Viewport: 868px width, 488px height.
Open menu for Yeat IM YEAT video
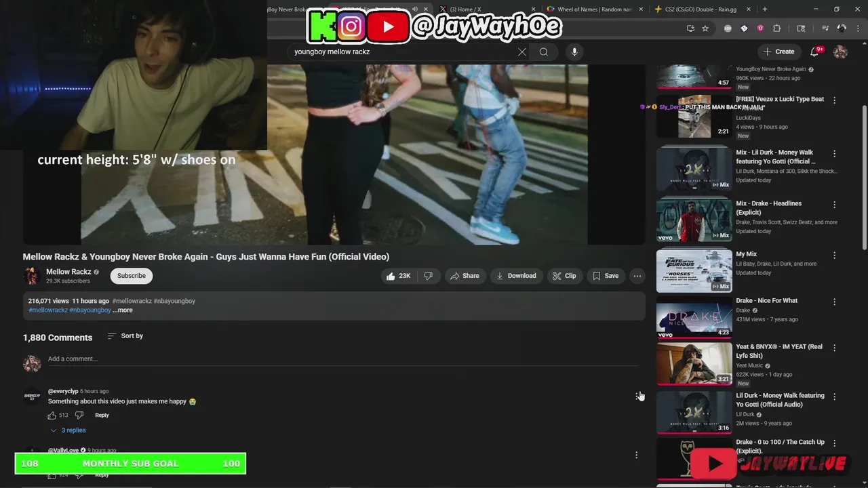click(835, 348)
